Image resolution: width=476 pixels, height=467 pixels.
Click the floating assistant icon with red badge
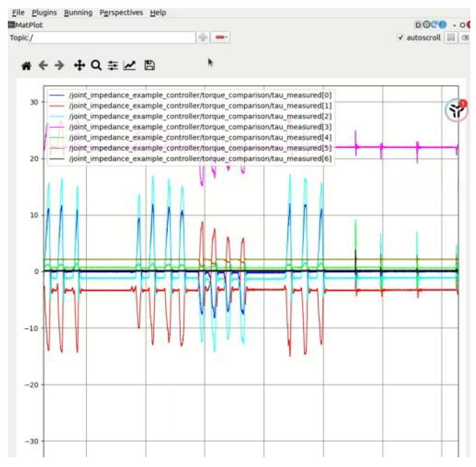456,111
